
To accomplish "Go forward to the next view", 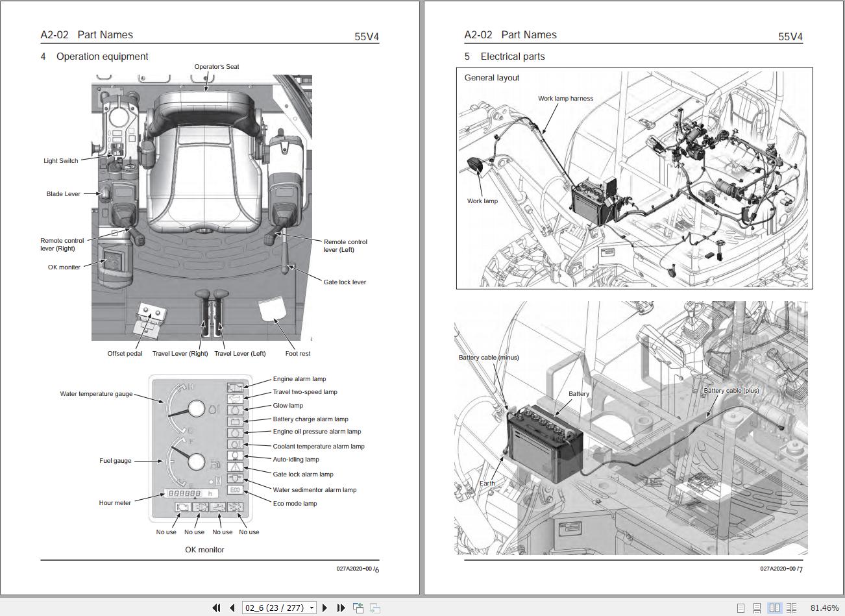I will [x=373, y=608].
